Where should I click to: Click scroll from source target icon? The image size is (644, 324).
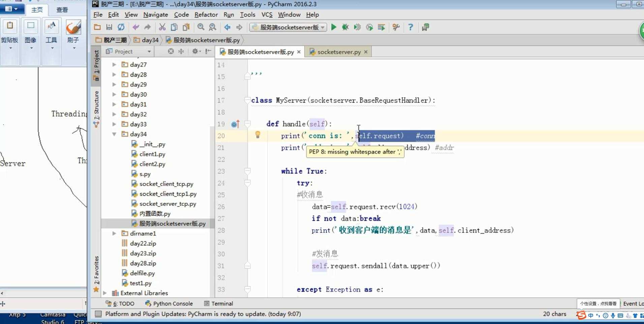coord(171,51)
